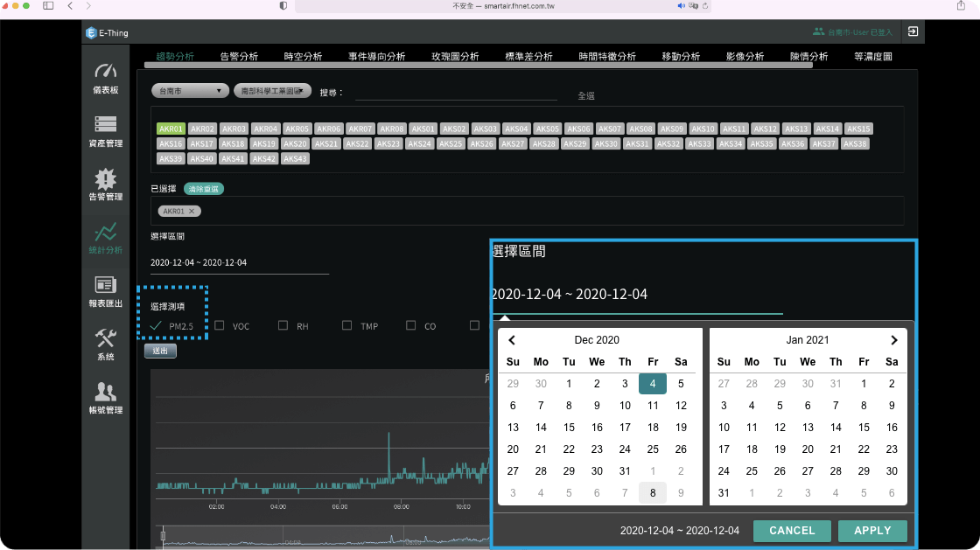
Task: Open the dashboard gauge icon in sidebar
Action: tap(105, 72)
